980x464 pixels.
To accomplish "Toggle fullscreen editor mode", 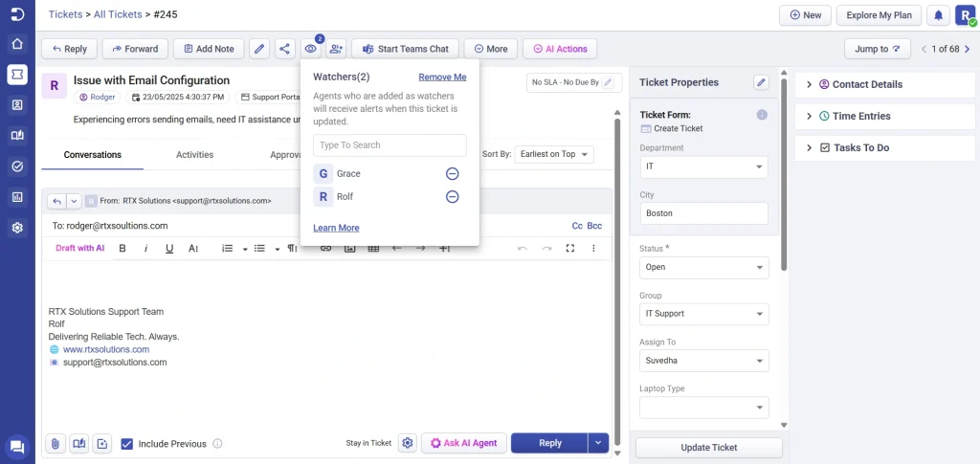I will (x=570, y=249).
